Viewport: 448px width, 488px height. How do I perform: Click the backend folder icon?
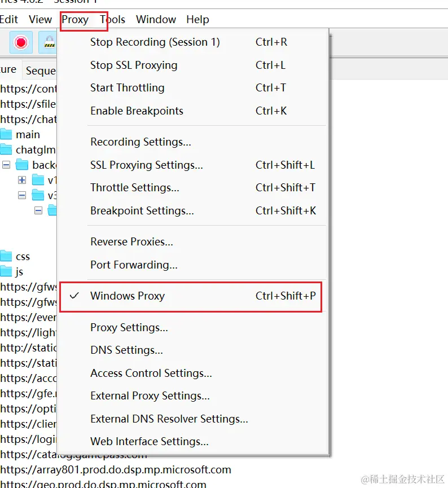click(22, 165)
